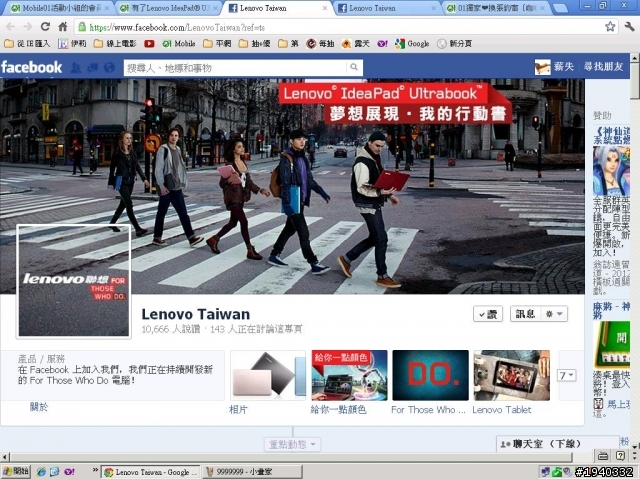Switch to the 01獨家 browser tab
Viewport: 640px width, 480px height.
(496, 8)
